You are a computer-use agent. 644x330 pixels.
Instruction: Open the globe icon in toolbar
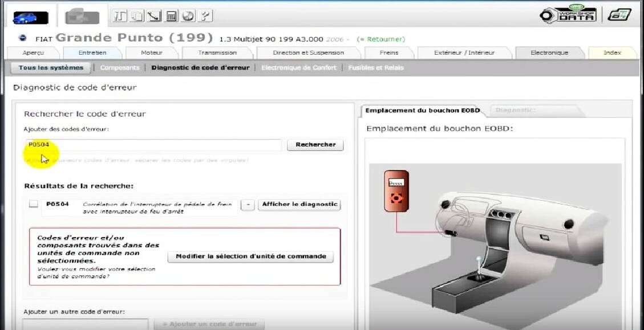(x=188, y=16)
